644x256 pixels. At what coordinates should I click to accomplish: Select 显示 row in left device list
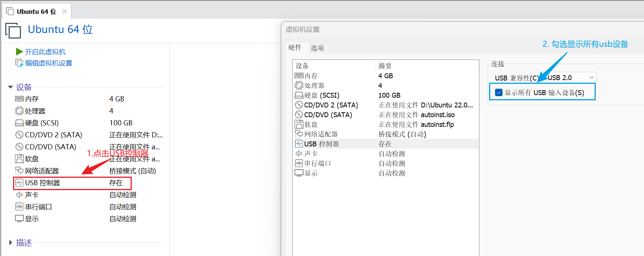(89, 219)
